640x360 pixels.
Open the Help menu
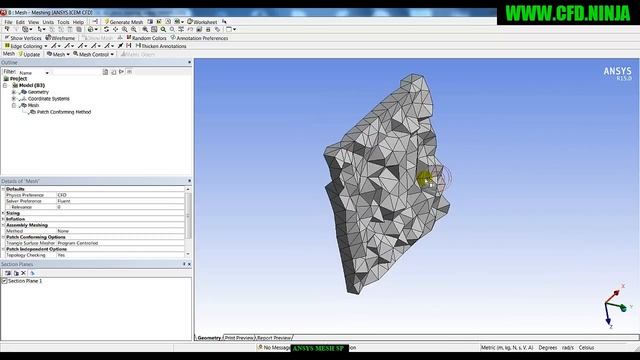[x=78, y=22]
